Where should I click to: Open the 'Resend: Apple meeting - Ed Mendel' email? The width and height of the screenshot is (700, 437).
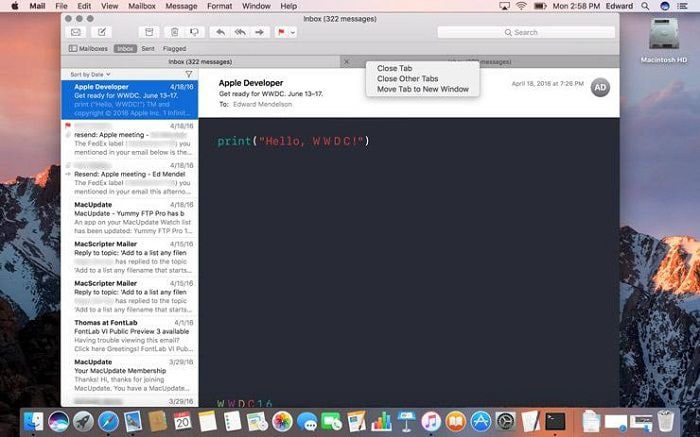[x=129, y=179]
